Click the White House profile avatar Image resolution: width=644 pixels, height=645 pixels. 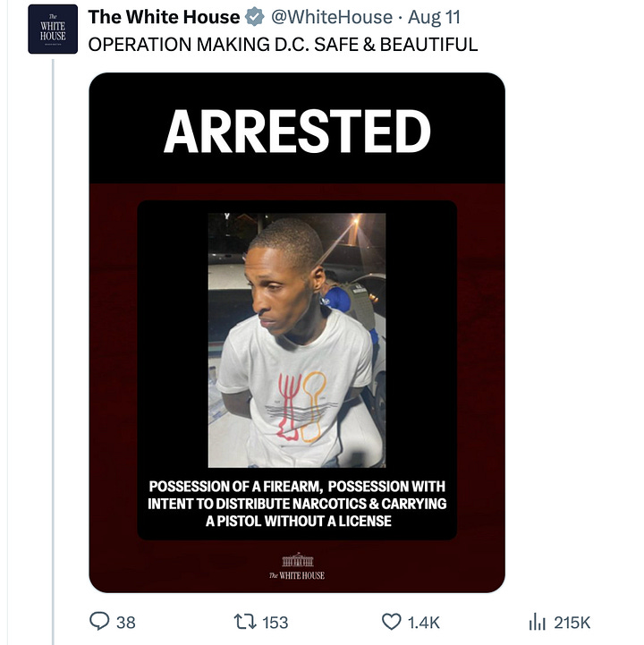coord(53,29)
